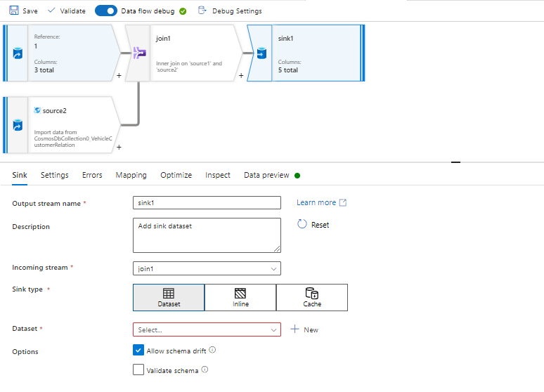The width and height of the screenshot is (544, 392).
Task: Select the source2 node label
Action: [x=54, y=111]
